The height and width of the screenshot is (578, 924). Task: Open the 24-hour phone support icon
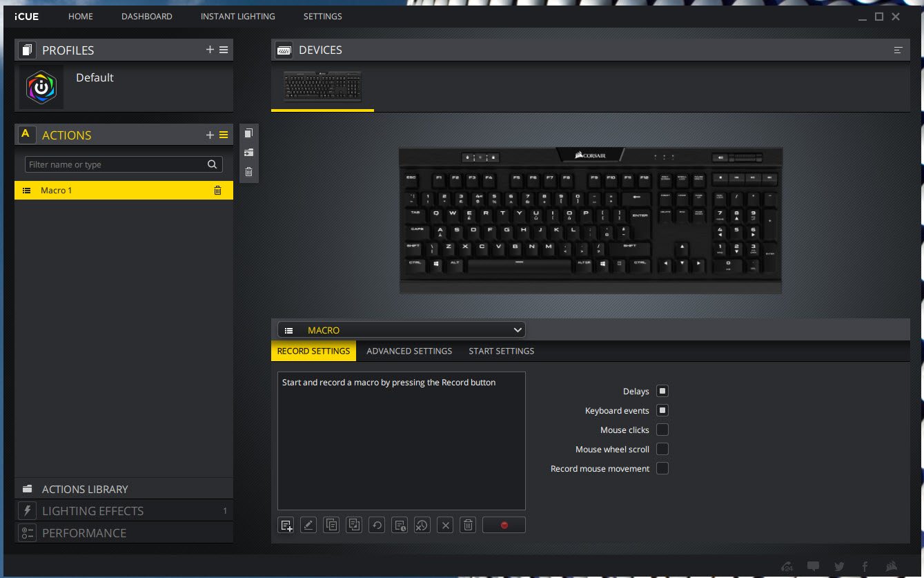pos(787,566)
